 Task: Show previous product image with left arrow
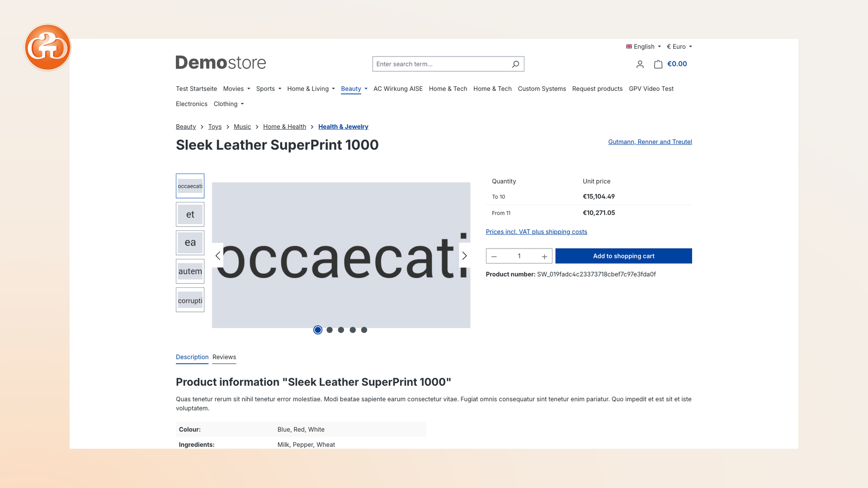coord(218,256)
